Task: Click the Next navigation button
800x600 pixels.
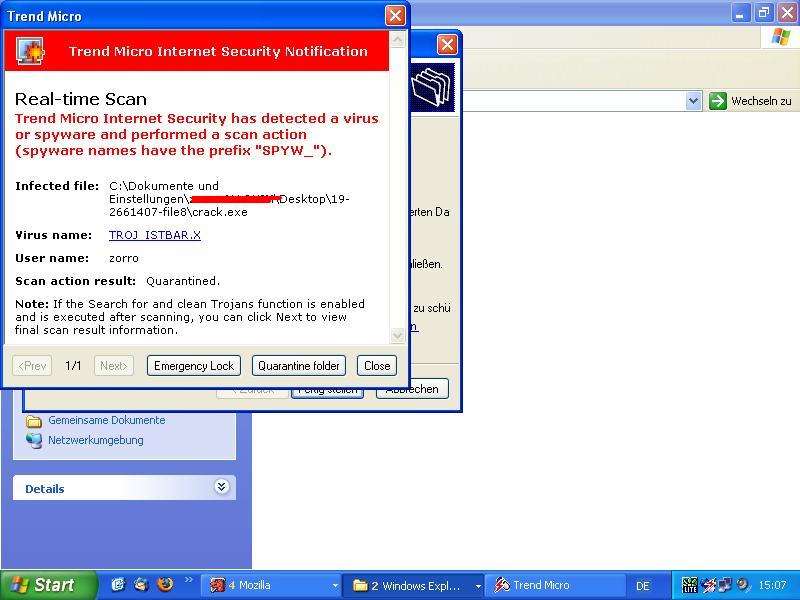Action: coord(114,366)
